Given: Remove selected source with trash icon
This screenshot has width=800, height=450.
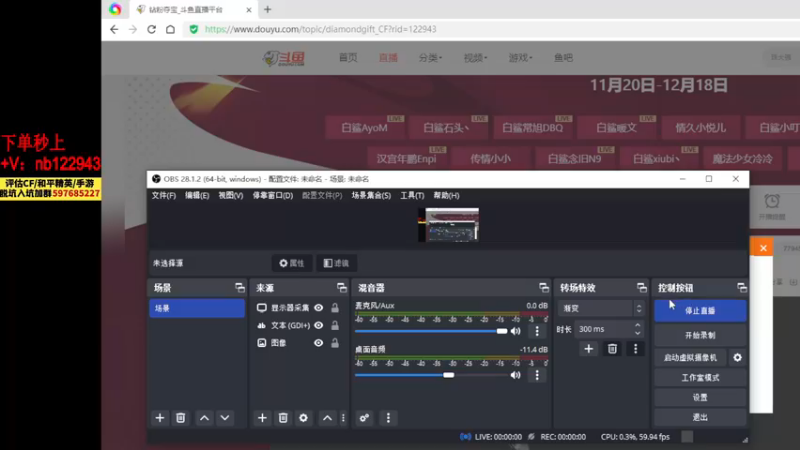Looking at the screenshot, I should (x=283, y=418).
